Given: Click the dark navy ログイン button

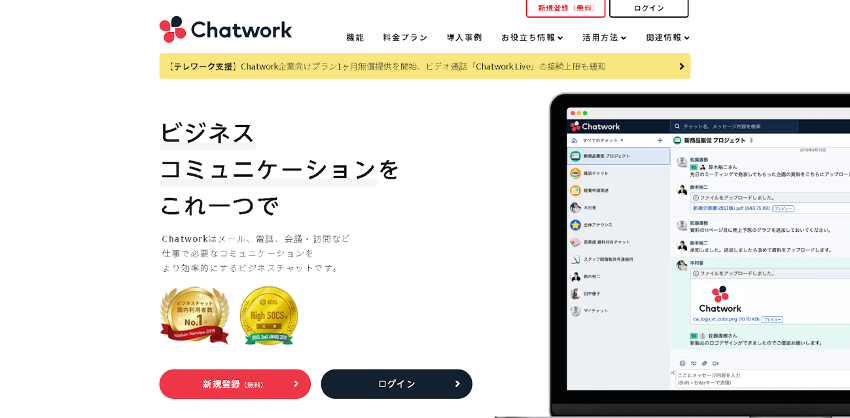Looking at the screenshot, I should pyautogui.click(x=396, y=384).
